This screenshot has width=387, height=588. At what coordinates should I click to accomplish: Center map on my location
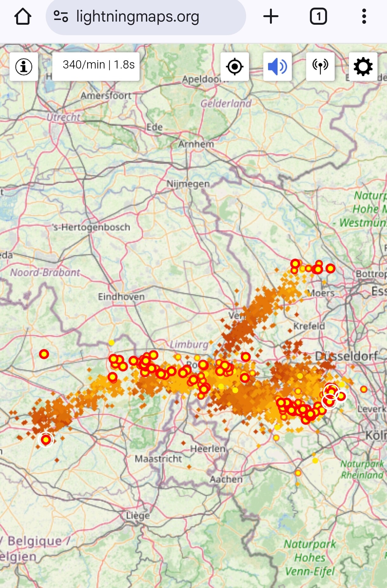coord(235,67)
